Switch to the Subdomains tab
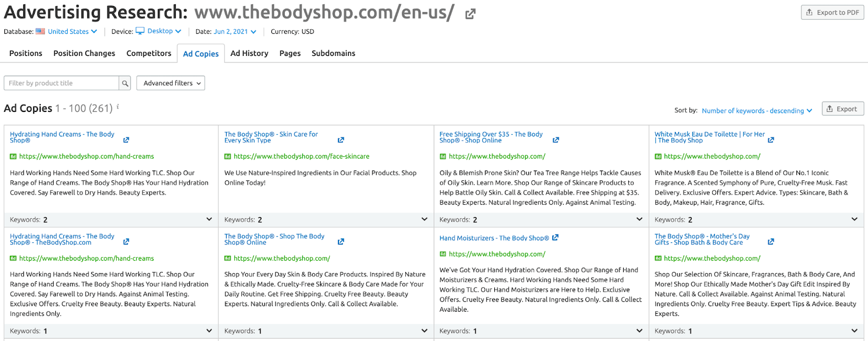The image size is (868, 341). (333, 53)
